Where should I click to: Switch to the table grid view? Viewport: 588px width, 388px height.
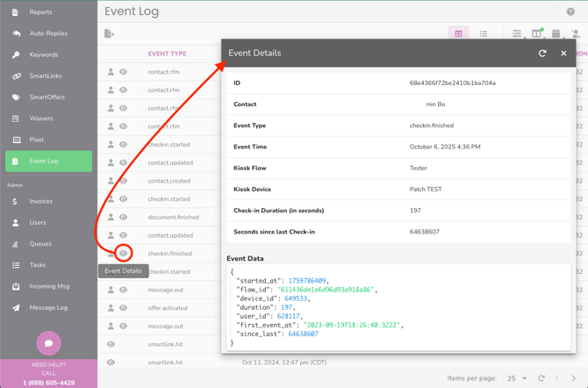(458, 33)
